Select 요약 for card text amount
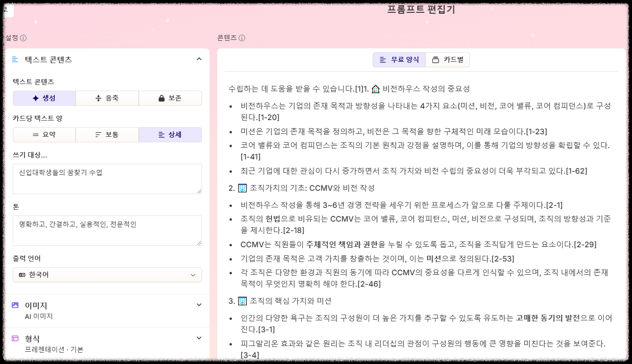This screenshot has height=364, width=632. coord(44,134)
